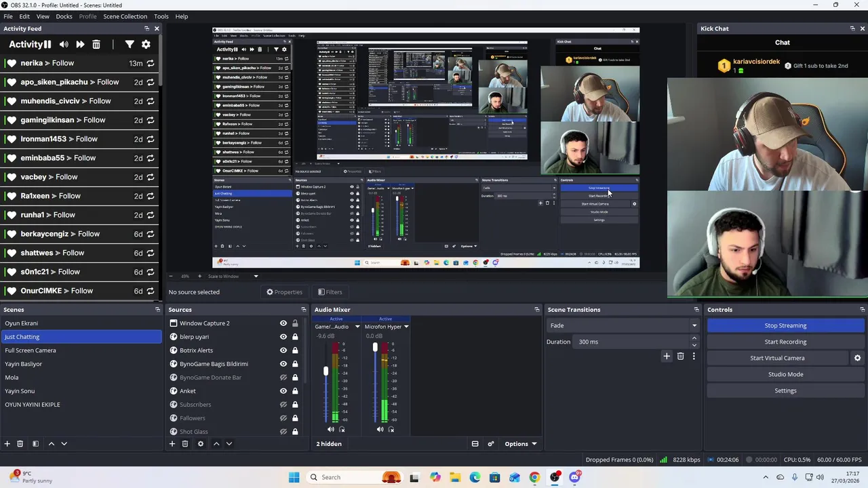Lock the Window Capture 2 source
Viewport: 868px width, 488px height.
click(295, 323)
